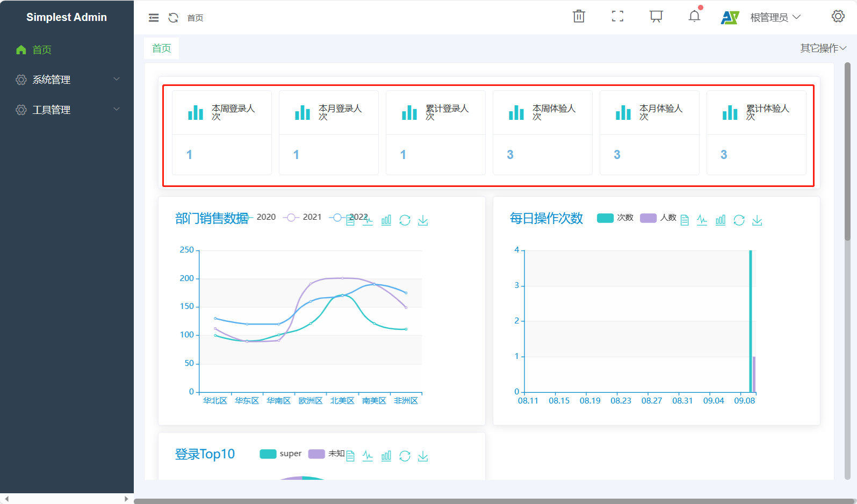Click the 首页 page tab
Image resolution: width=857 pixels, height=504 pixels.
pos(161,48)
